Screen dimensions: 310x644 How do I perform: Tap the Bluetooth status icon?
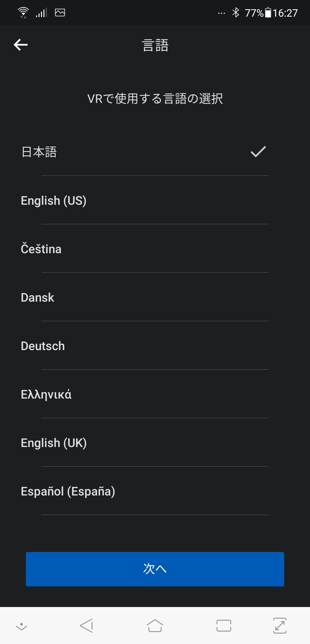click(x=236, y=13)
